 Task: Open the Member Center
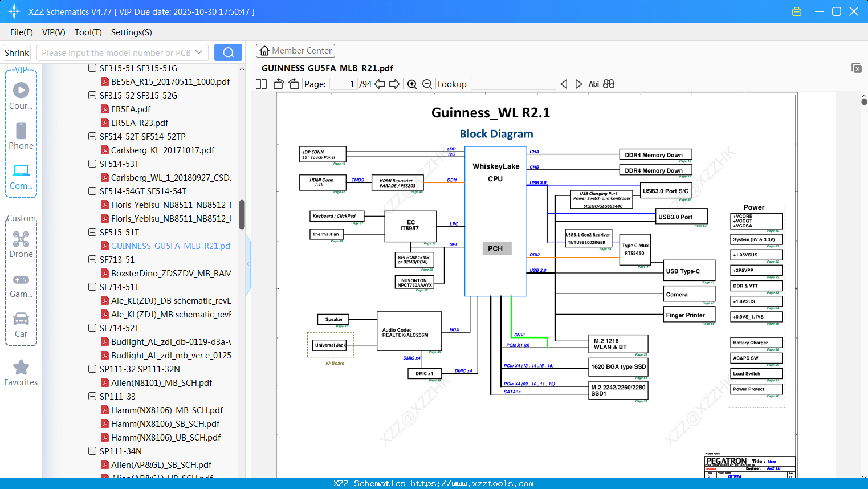[295, 51]
